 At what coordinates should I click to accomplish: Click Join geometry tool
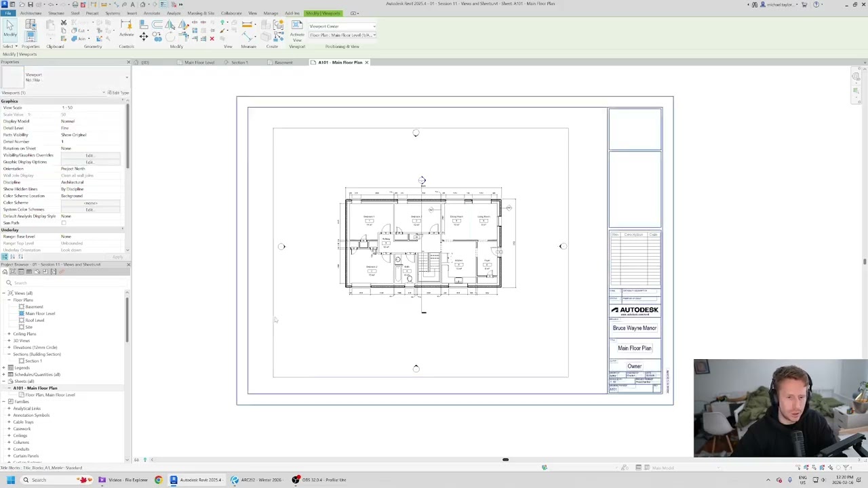click(82, 39)
